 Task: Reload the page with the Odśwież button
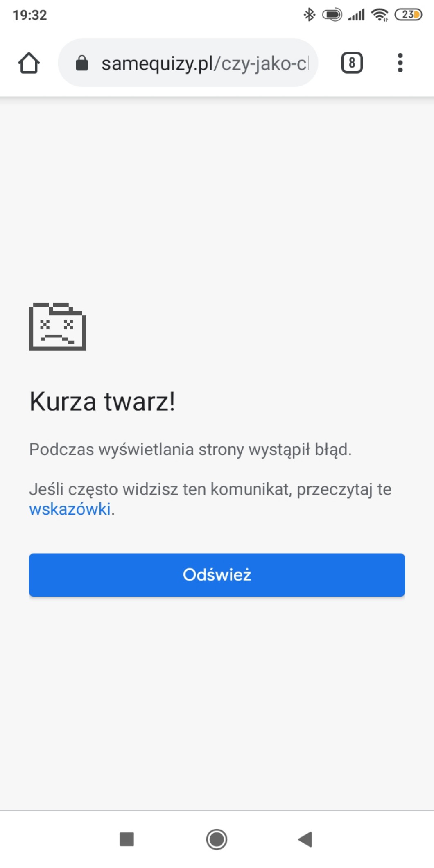[x=217, y=575]
